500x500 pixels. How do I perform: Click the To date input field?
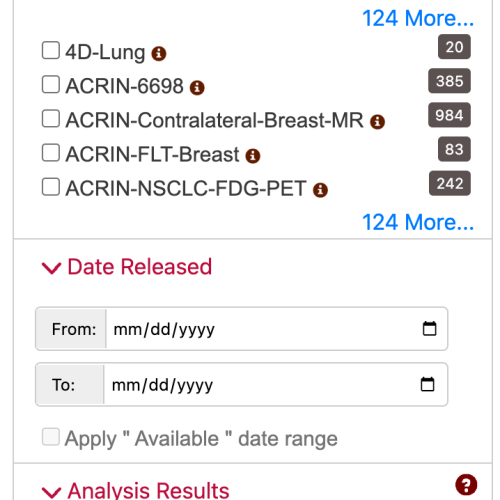275,385
